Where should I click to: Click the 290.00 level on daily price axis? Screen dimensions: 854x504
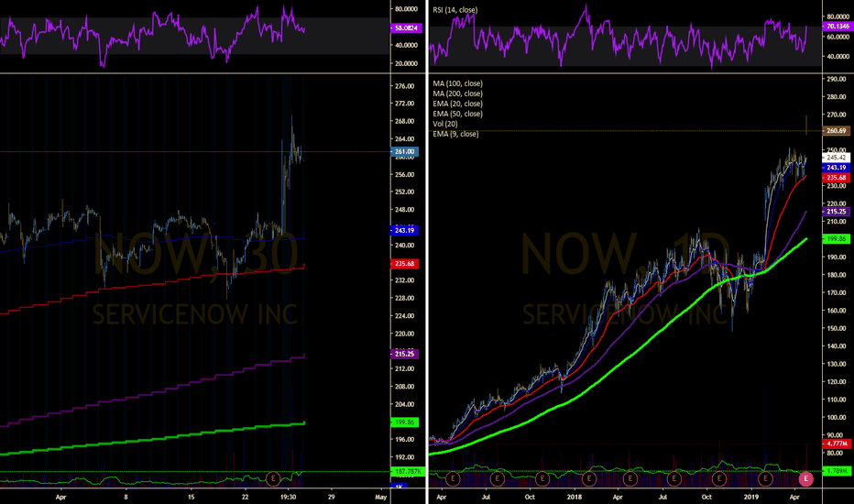pos(836,79)
